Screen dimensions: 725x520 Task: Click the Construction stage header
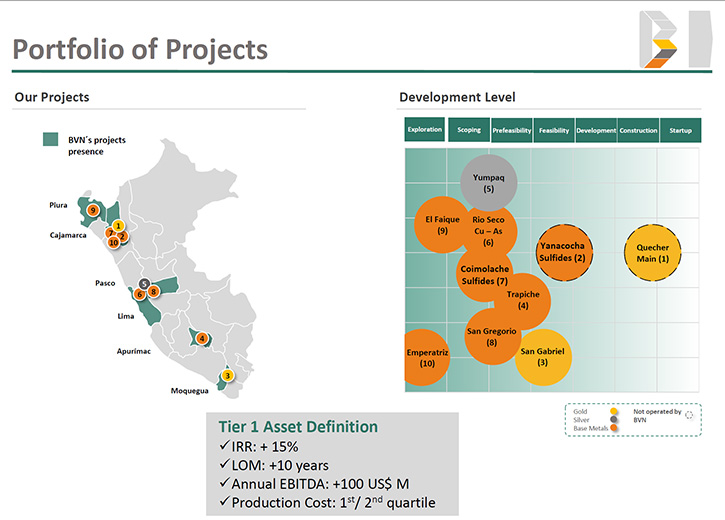[x=638, y=130]
